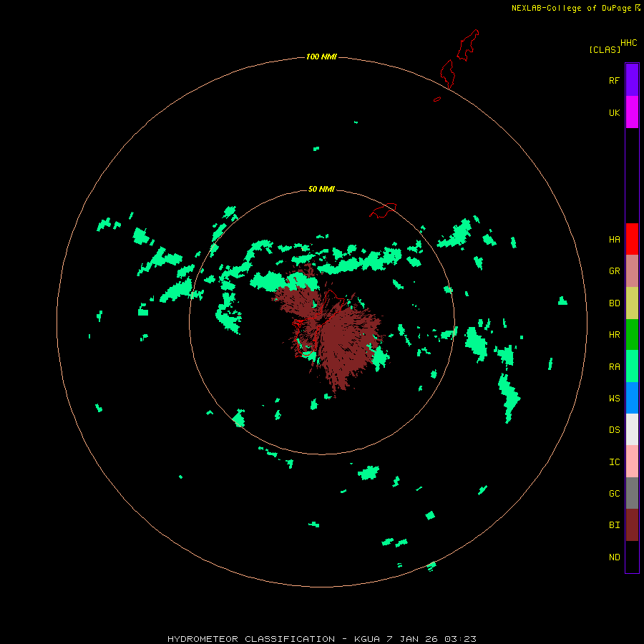Click the GR legend label
The image size is (644, 644).
click(x=614, y=271)
